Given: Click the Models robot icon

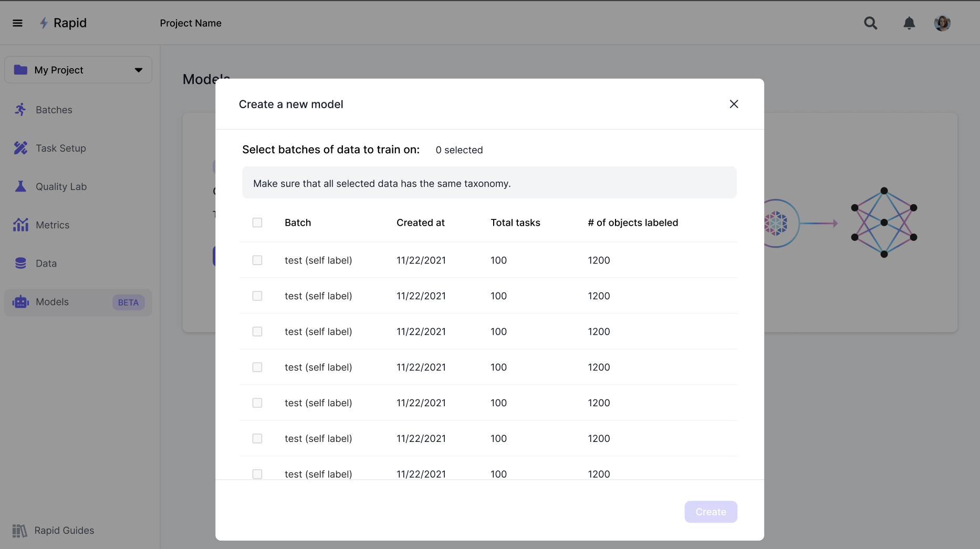Looking at the screenshot, I should [20, 302].
